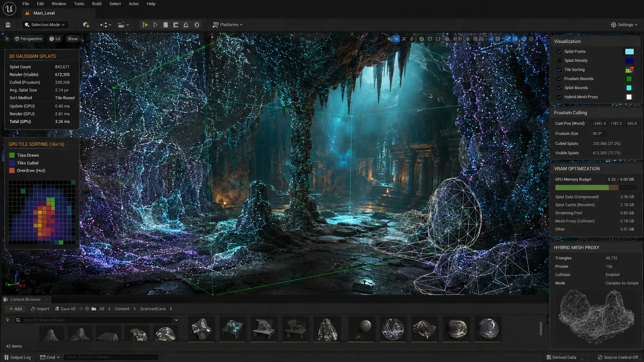
Task: Click the Import button in Content Browser
Action: coord(40,309)
